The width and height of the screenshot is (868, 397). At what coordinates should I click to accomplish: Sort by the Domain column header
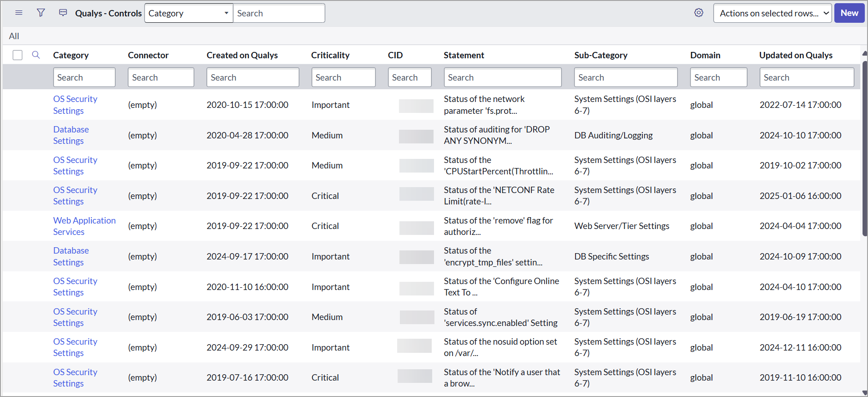pyautogui.click(x=705, y=55)
